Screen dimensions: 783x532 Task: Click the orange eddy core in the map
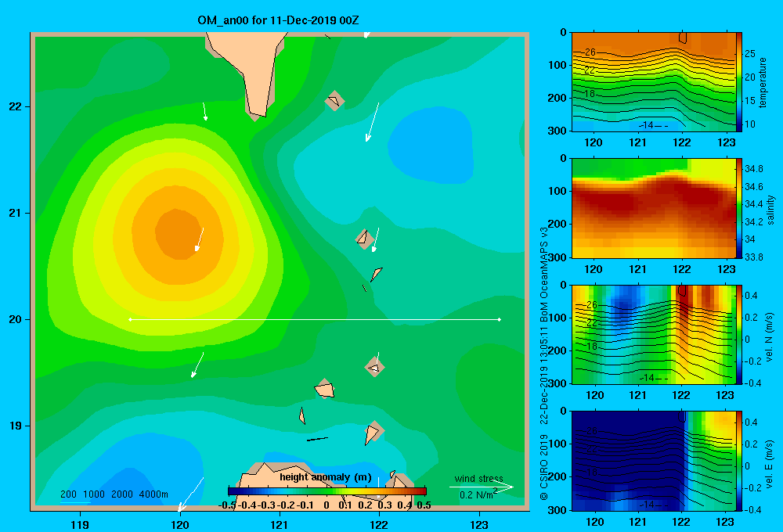pyautogui.click(x=177, y=235)
